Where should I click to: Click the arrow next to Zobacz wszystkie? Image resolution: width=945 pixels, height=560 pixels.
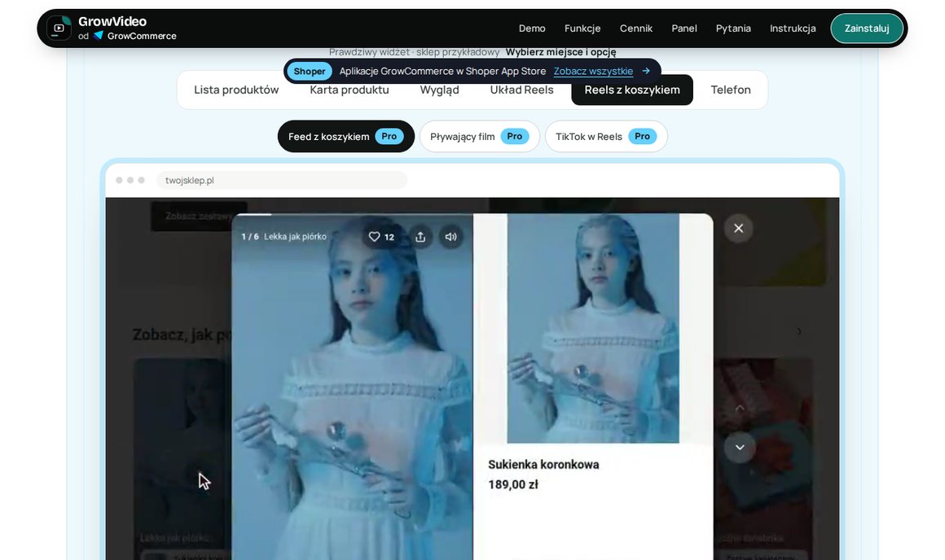646,71
